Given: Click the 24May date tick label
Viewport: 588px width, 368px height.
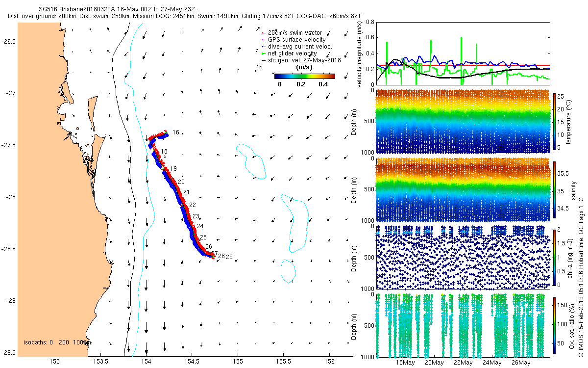Looking at the screenshot, I should (492, 363).
